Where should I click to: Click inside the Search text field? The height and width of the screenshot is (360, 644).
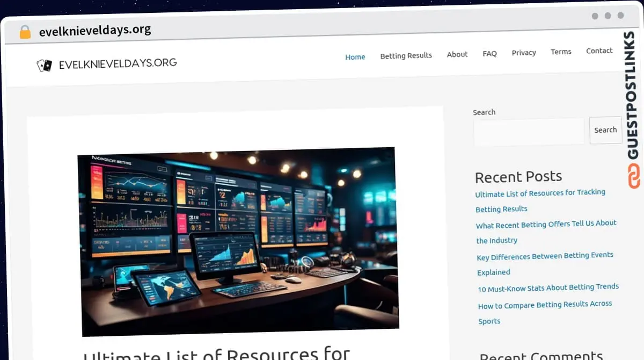coord(529,132)
